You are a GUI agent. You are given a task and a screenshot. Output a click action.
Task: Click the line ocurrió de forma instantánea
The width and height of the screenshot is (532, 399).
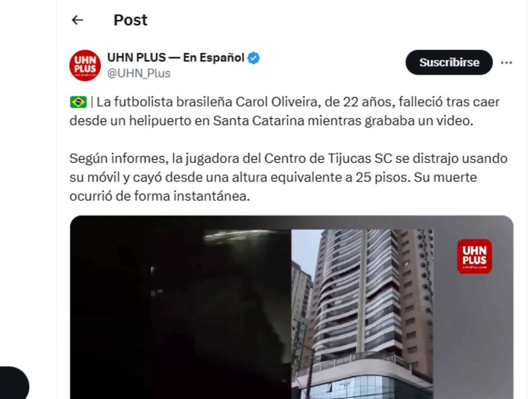160,196
